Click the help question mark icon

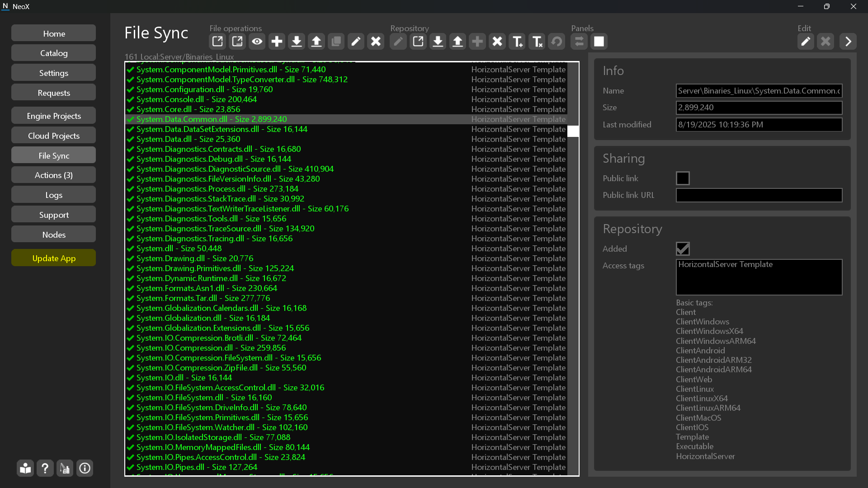[x=45, y=468]
